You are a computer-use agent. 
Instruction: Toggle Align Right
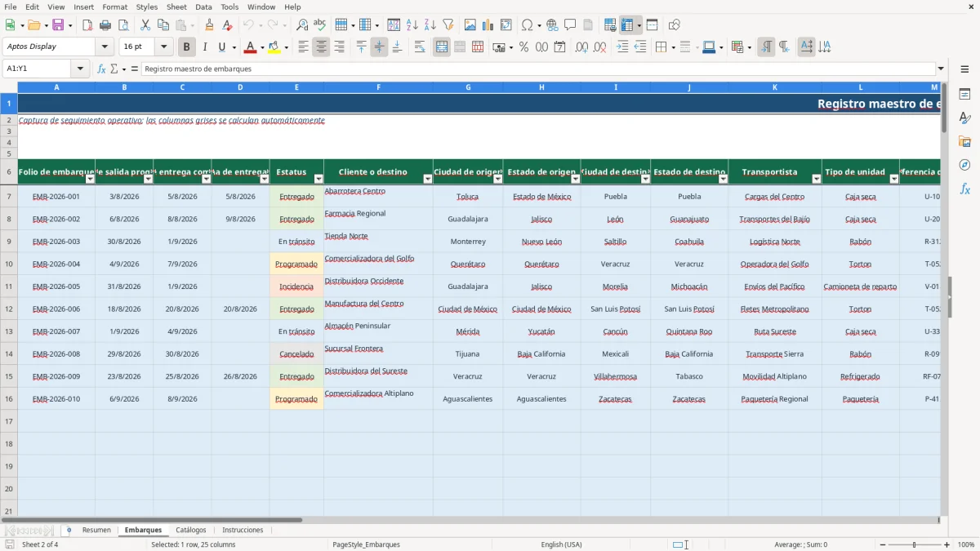click(x=339, y=47)
